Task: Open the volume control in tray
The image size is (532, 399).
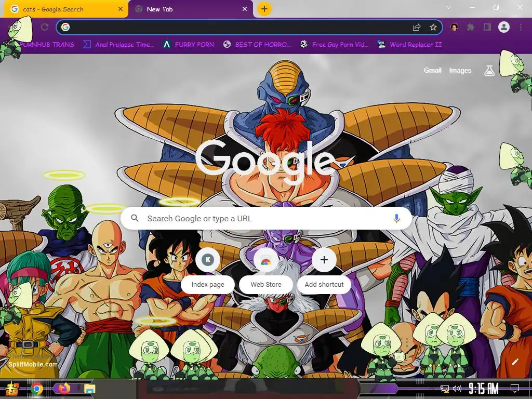Action: [x=457, y=389]
